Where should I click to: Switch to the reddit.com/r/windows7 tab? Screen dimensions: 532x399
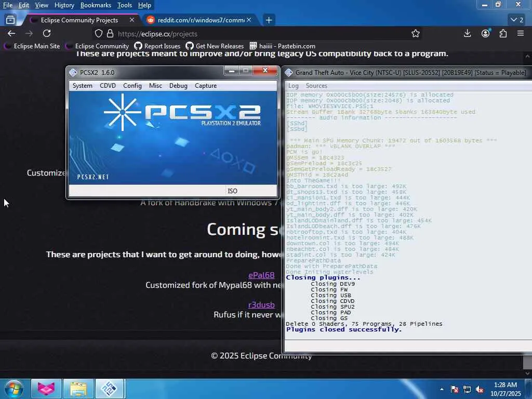200,20
